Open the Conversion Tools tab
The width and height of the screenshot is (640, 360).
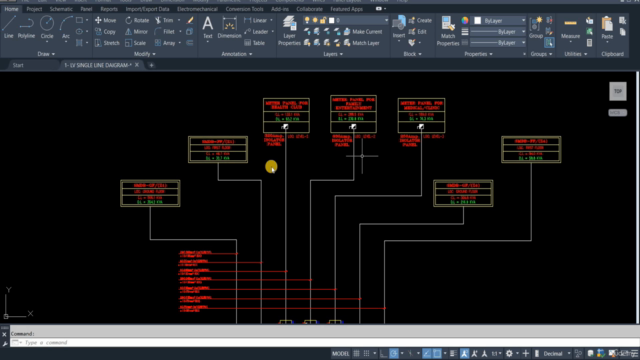pos(244,9)
